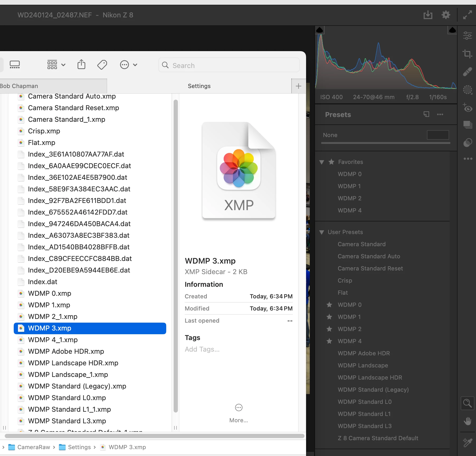Click the save image download icon

(428, 15)
